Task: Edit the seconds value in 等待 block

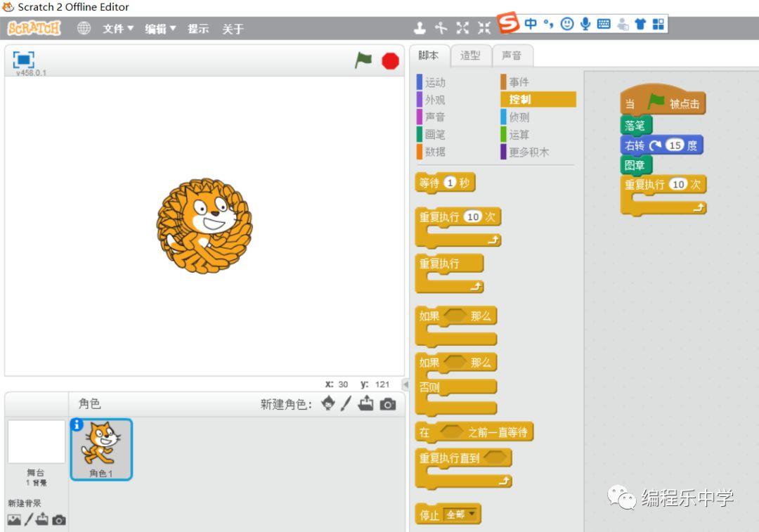Action: tap(450, 183)
